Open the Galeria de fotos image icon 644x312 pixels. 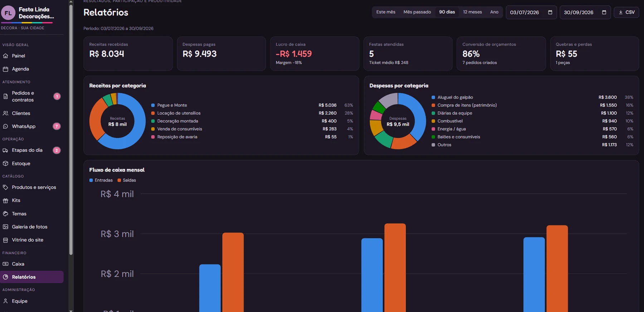coord(5,227)
